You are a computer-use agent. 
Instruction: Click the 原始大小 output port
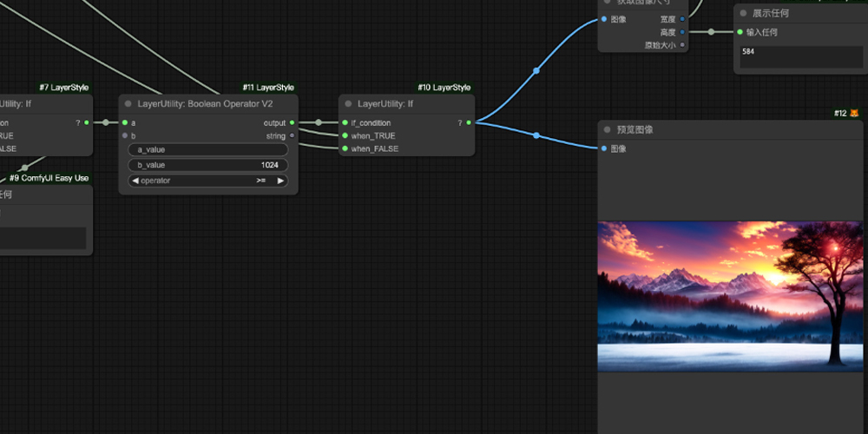point(682,45)
